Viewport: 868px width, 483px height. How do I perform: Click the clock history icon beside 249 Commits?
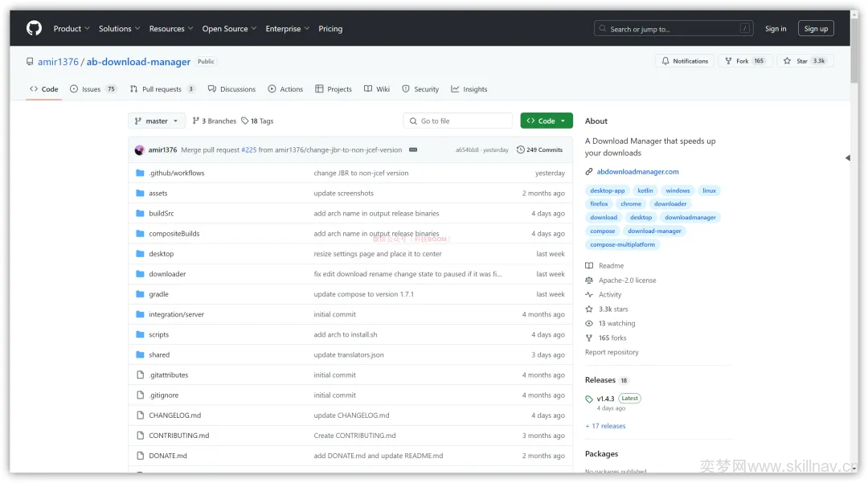[520, 150]
